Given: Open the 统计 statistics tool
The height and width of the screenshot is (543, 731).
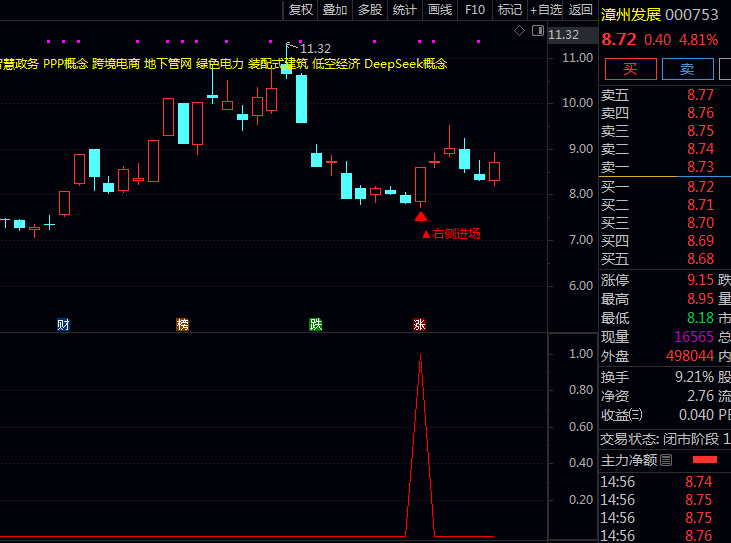Looking at the screenshot, I should 404,10.
